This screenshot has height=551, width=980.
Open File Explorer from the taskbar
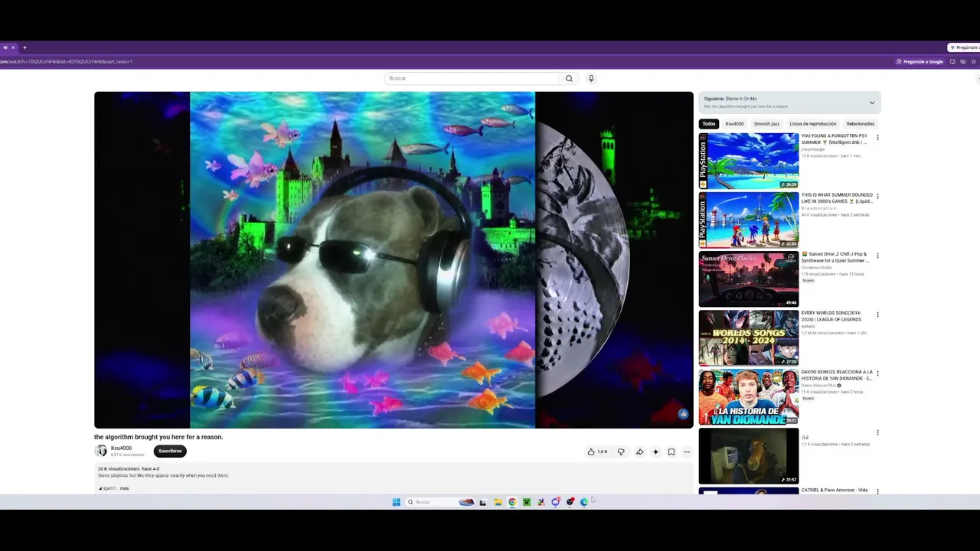click(498, 502)
